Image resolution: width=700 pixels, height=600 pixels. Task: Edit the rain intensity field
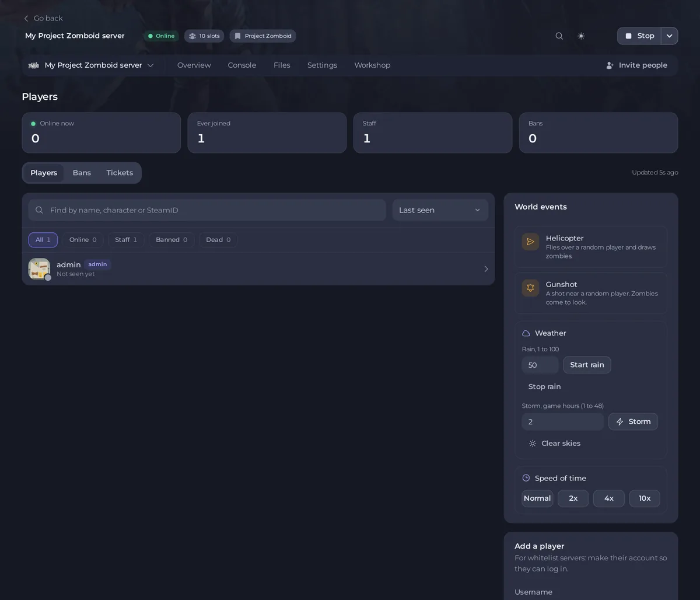[x=540, y=365]
